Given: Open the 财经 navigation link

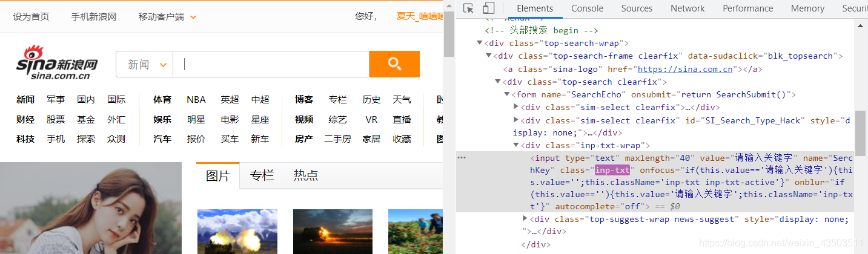Looking at the screenshot, I should (25, 119).
